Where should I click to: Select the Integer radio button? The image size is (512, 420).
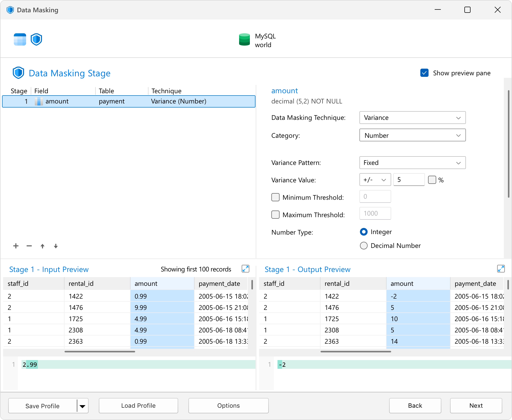(x=364, y=232)
